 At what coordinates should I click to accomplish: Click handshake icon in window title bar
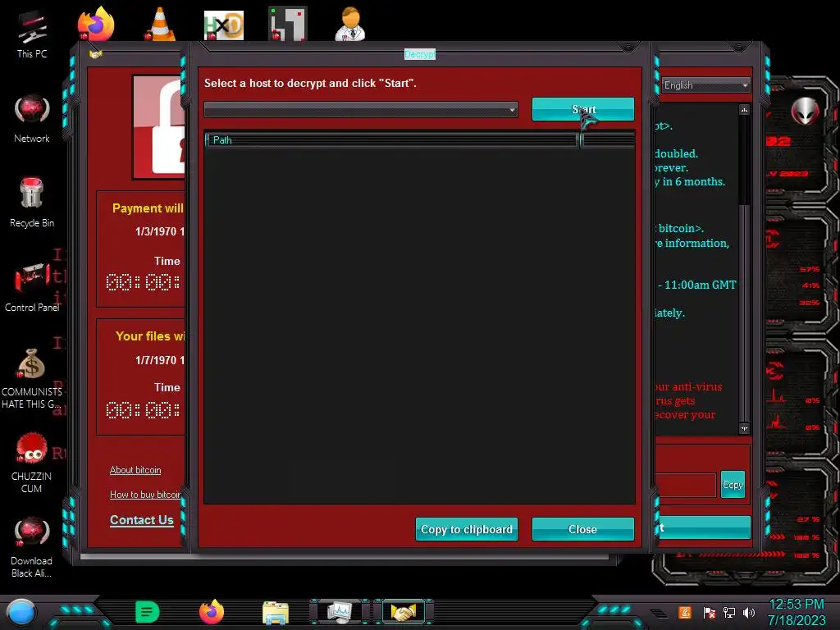pos(95,53)
